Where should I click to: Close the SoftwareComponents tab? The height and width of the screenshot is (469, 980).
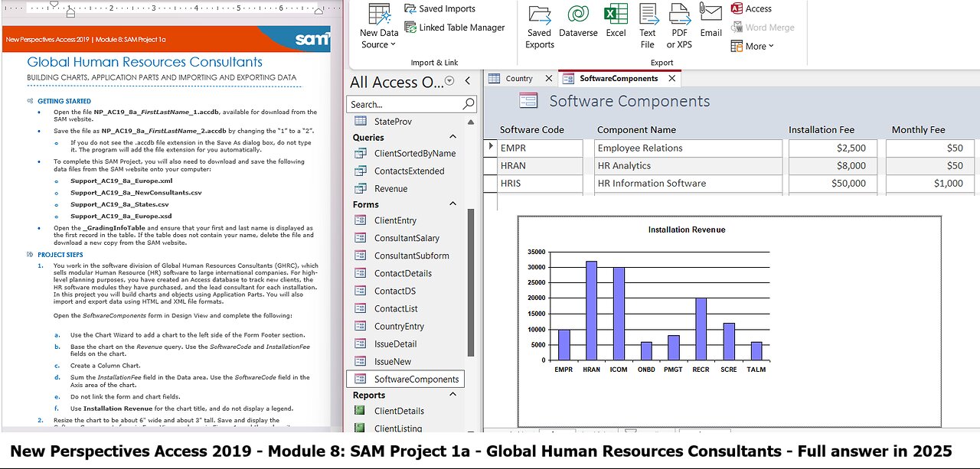(672, 78)
